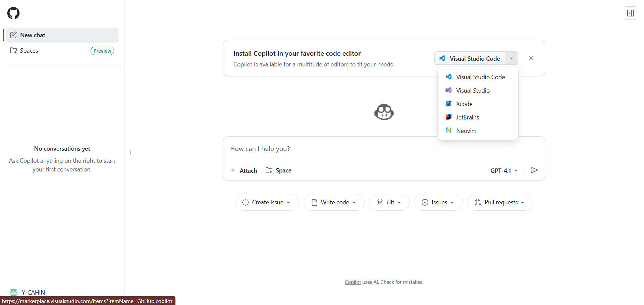Click the Attach button
Image resolution: width=644 pixels, height=305 pixels.
pyautogui.click(x=244, y=170)
